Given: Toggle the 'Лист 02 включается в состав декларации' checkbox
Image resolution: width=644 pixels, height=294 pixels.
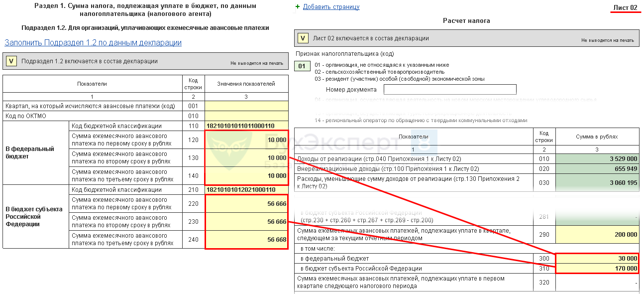Looking at the screenshot, I should pos(303,38).
